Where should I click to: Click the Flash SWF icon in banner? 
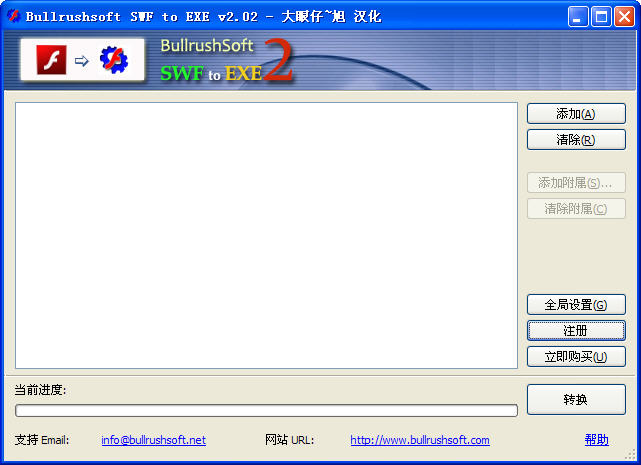[x=51, y=60]
